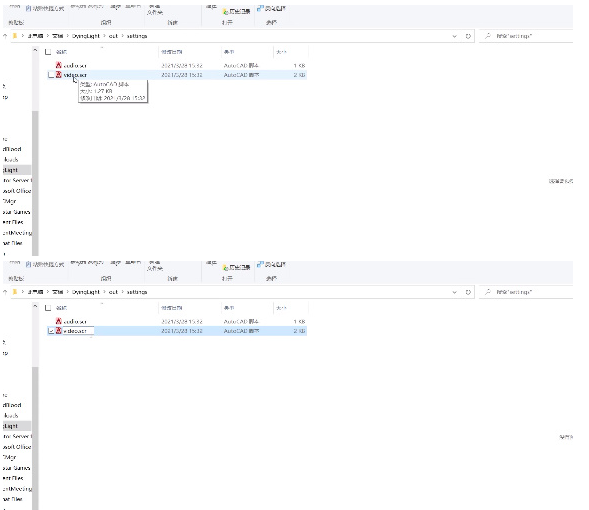Click the navigation pane scrollbar in the top window
589x510 pixels.
coord(35,183)
